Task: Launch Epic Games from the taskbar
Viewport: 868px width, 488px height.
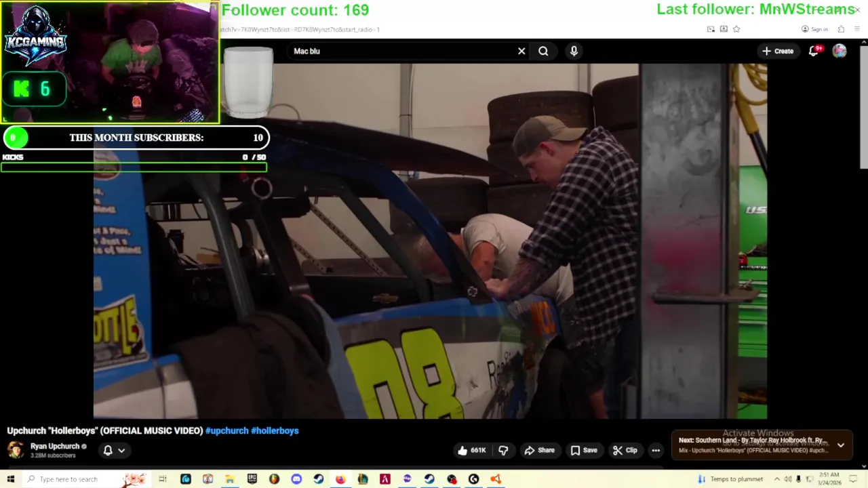Action: tap(252, 479)
